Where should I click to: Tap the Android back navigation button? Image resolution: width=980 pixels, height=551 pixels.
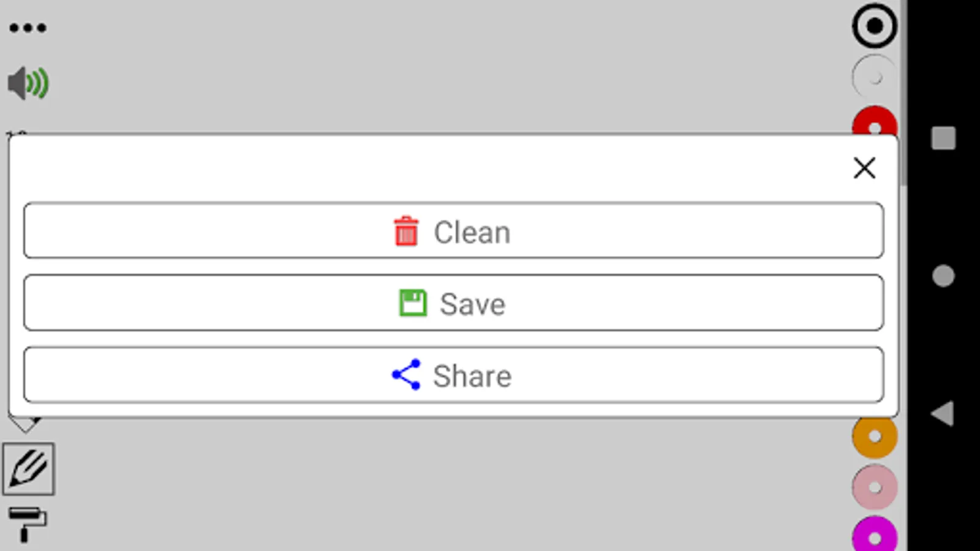coord(941,413)
